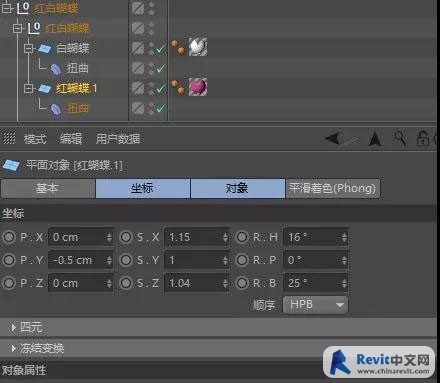Expand the 冻结变换 section
Viewport: 440px width, 383px height.
13,349
